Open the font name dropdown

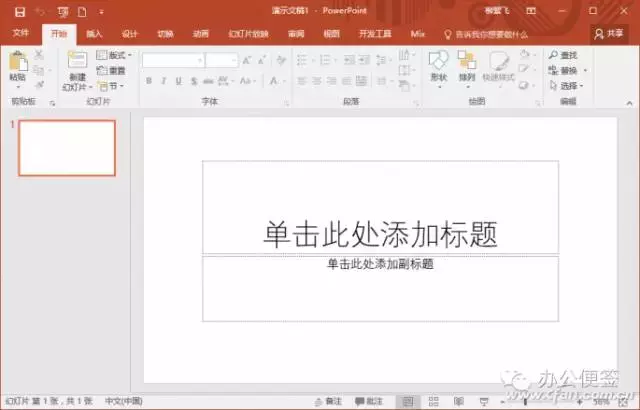pyautogui.click(x=200, y=60)
